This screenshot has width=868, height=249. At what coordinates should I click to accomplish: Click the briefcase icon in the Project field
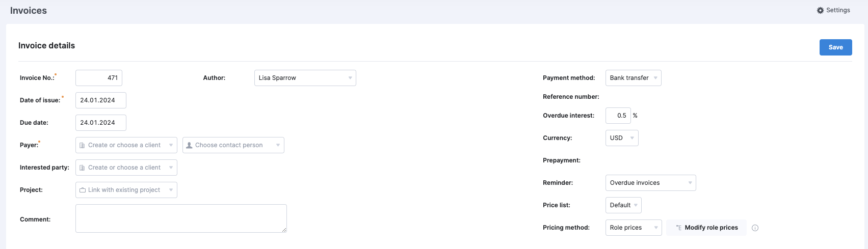point(83,190)
